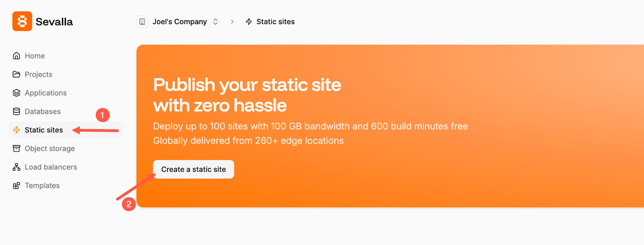The width and height of the screenshot is (644, 245).
Task: Click the Load balancers network icon
Action: pos(16,167)
